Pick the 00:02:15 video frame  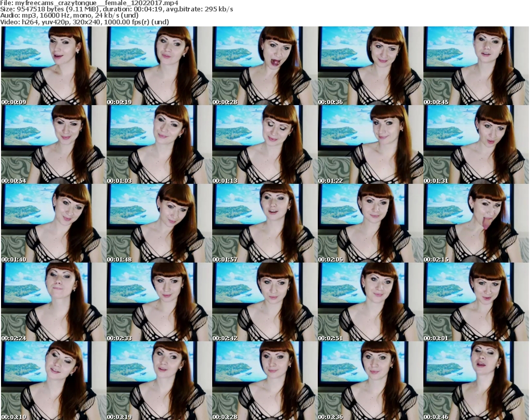pos(476,223)
